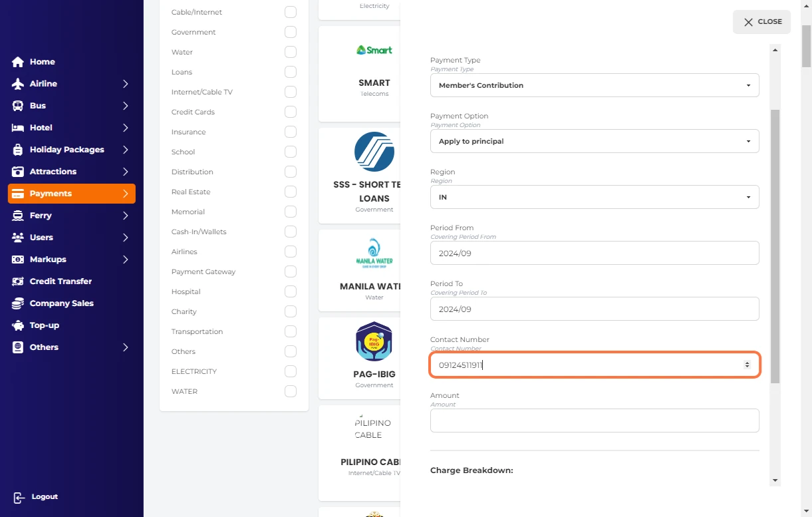Click the Bus icon in sidebar
The width and height of the screenshot is (812, 517).
18,106
